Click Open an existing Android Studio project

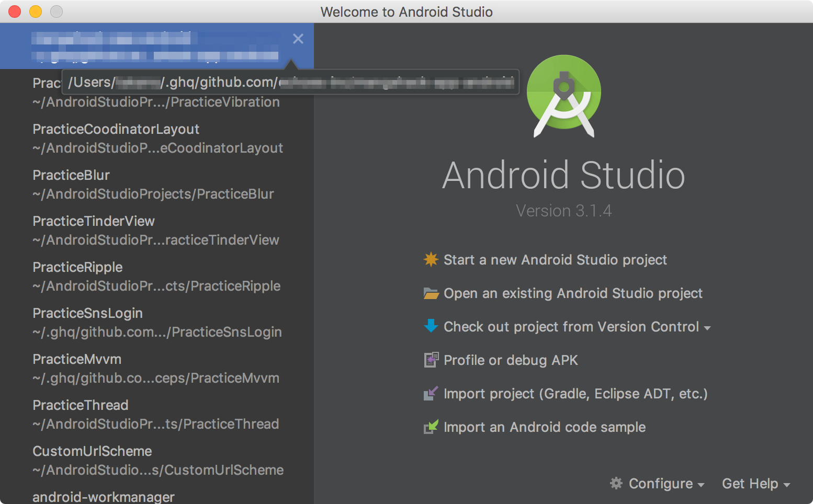tap(573, 293)
